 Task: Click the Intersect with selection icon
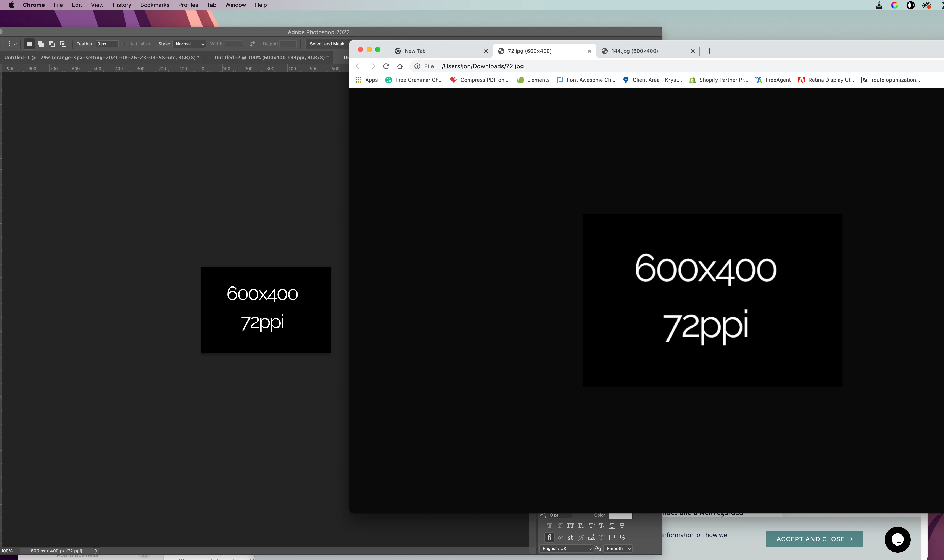pos(63,44)
